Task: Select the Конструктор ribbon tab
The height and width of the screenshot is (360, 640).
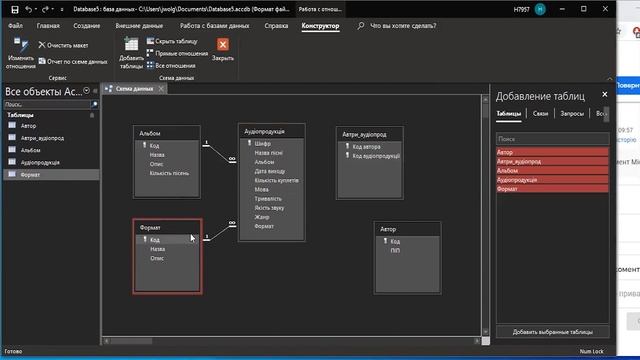Action: (x=320, y=26)
